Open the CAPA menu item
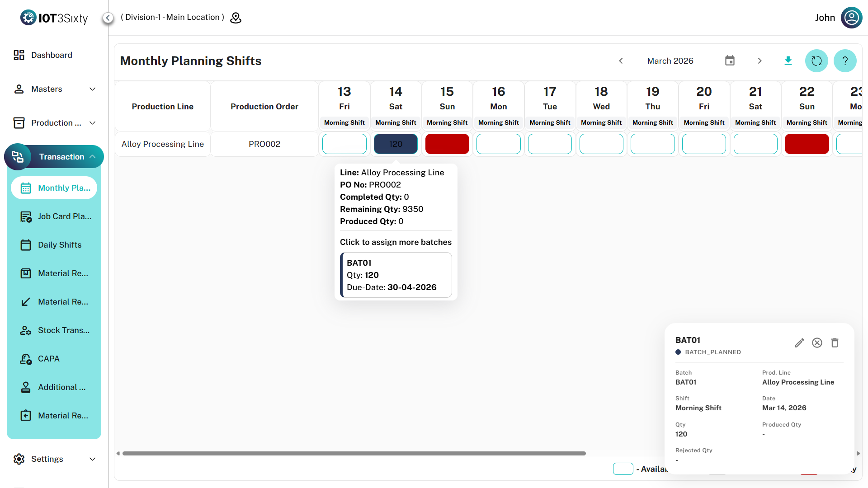868x488 pixels. (48, 359)
